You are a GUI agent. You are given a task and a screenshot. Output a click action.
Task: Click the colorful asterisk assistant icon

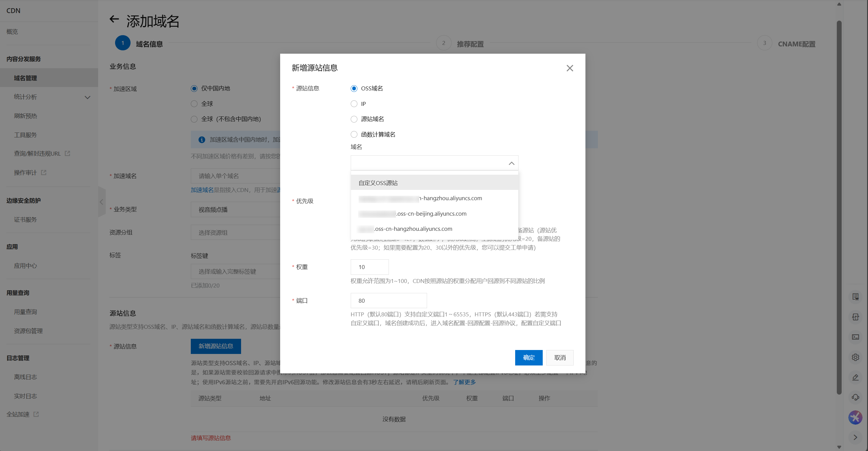(855, 417)
